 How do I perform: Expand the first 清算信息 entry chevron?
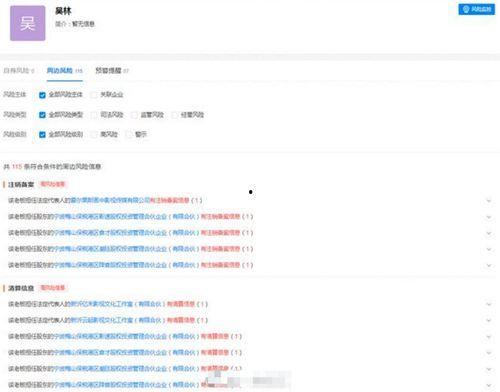[489, 304]
